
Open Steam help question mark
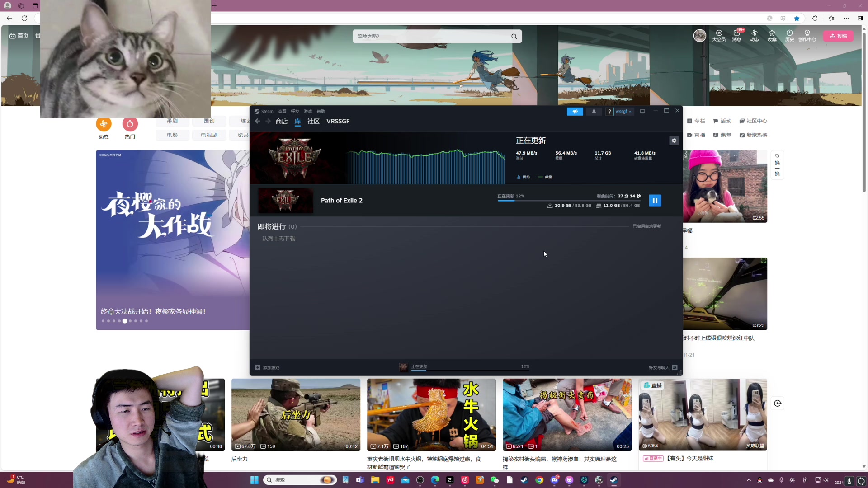tap(609, 112)
